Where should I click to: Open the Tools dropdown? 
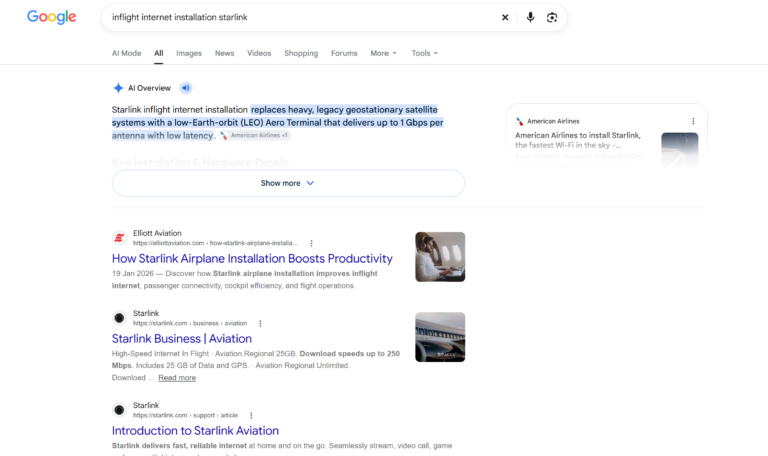pyautogui.click(x=424, y=53)
